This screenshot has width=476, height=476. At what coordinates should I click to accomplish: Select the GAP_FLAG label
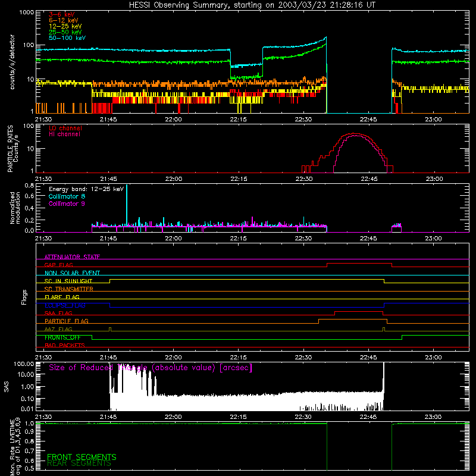coord(58,265)
